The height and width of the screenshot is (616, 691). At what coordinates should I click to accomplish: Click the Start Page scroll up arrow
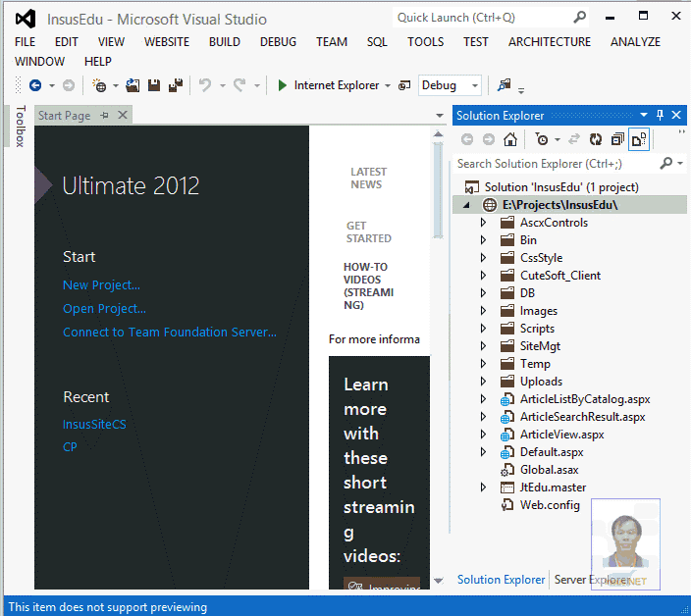[x=438, y=133]
